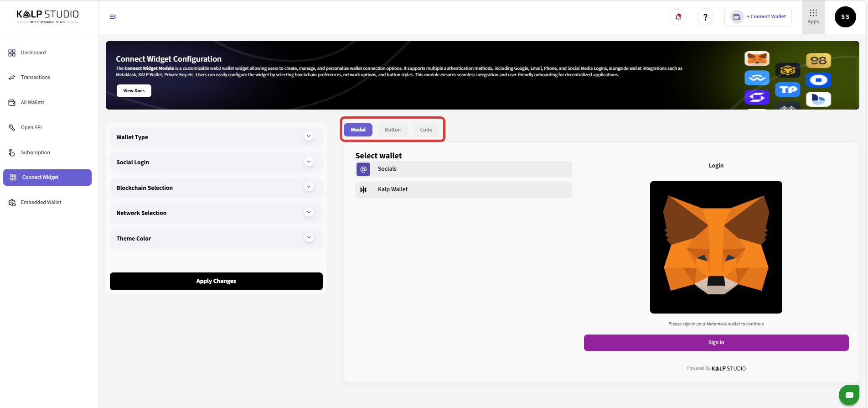
Task: Click the Kalp Wallet logo icon
Action: [363, 190]
